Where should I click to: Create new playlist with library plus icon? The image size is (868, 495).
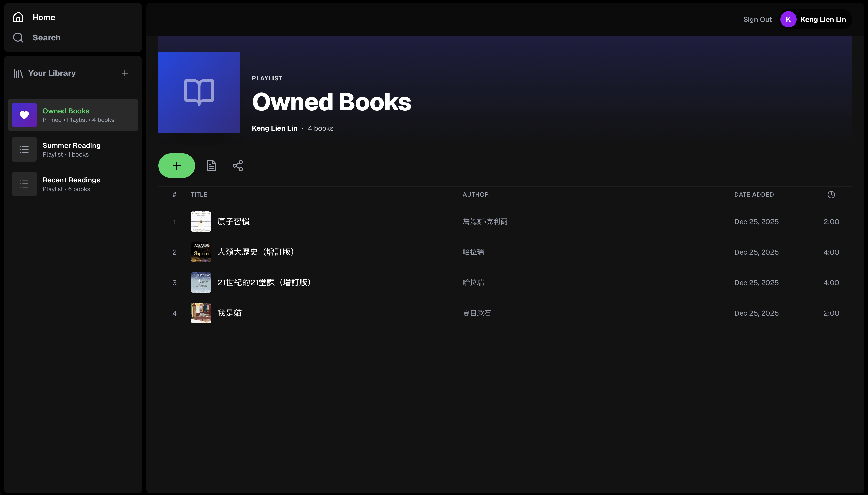tap(125, 73)
